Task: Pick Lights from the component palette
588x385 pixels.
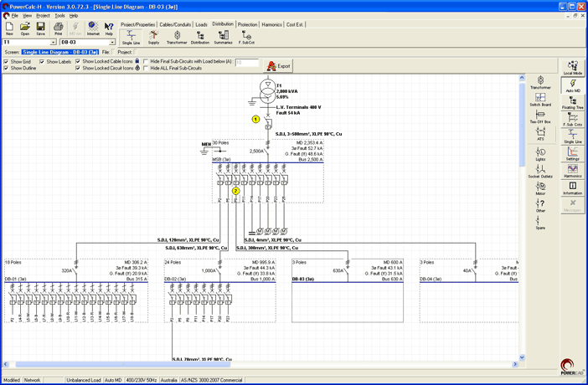Action: pos(540,154)
